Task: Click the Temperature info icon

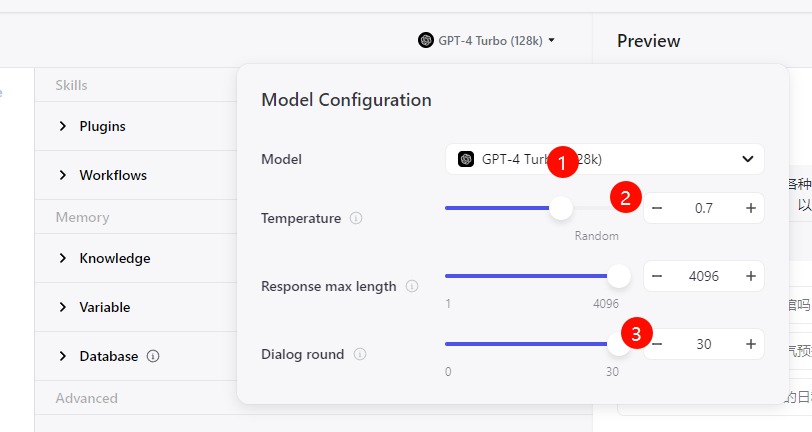Action: tap(357, 218)
